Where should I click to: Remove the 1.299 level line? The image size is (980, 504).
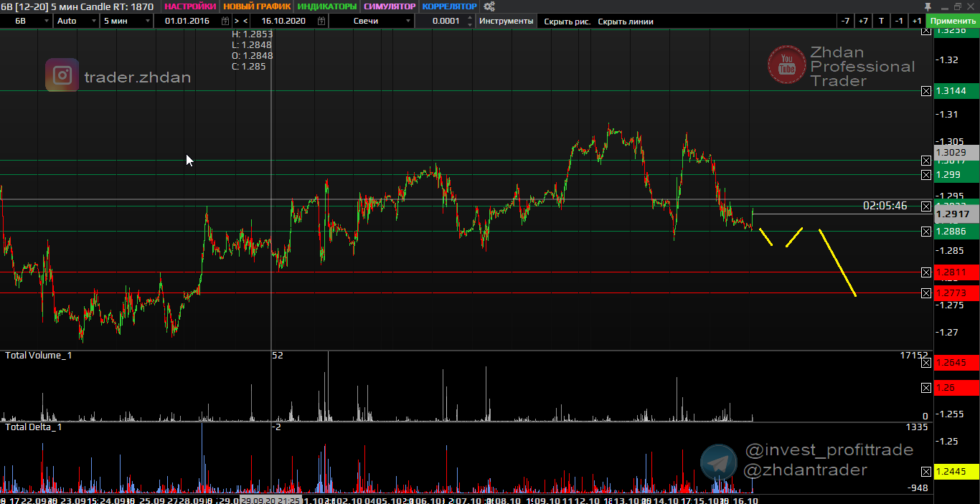pos(926,174)
